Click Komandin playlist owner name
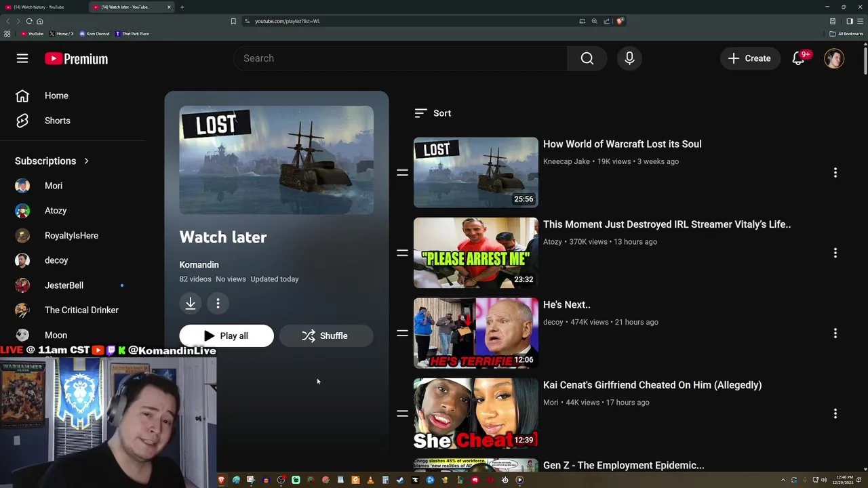The height and width of the screenshot is (488, 868). 199,264
